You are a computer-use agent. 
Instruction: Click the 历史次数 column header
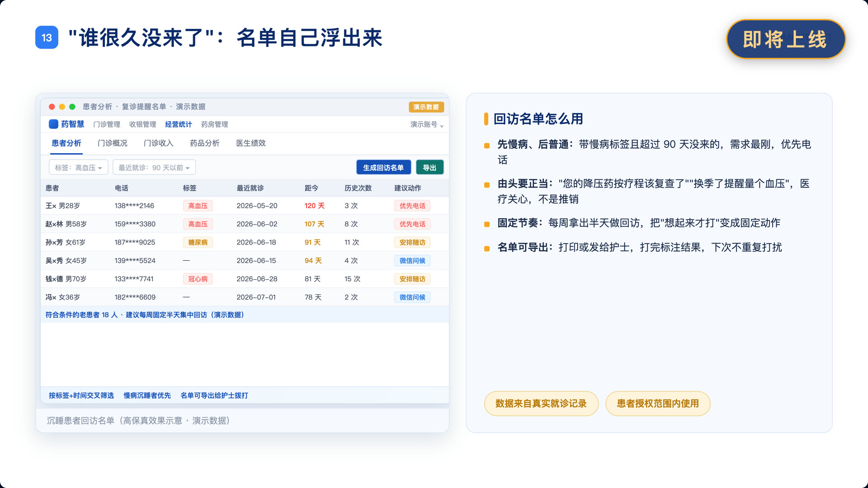tap(358, 188)
